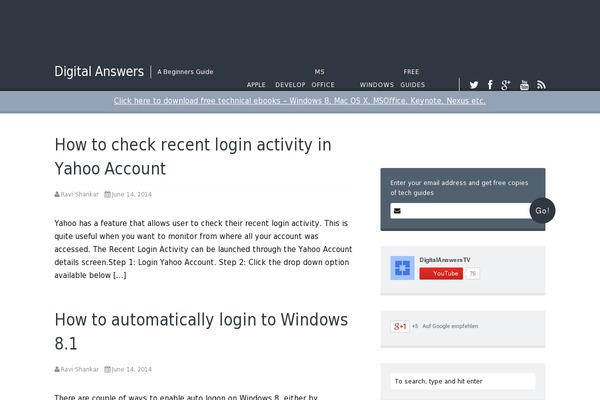
Task: Open the Yahoo recent login activity article
Action: [x=193, y=156]
